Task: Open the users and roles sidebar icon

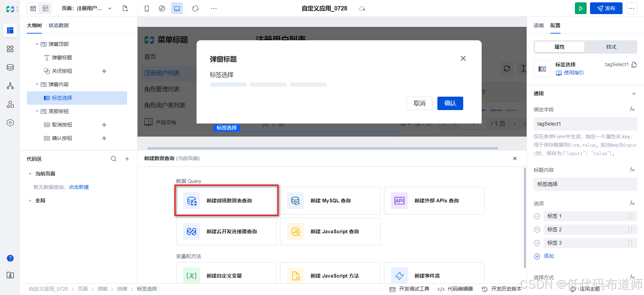Action: tap(10, 104)
